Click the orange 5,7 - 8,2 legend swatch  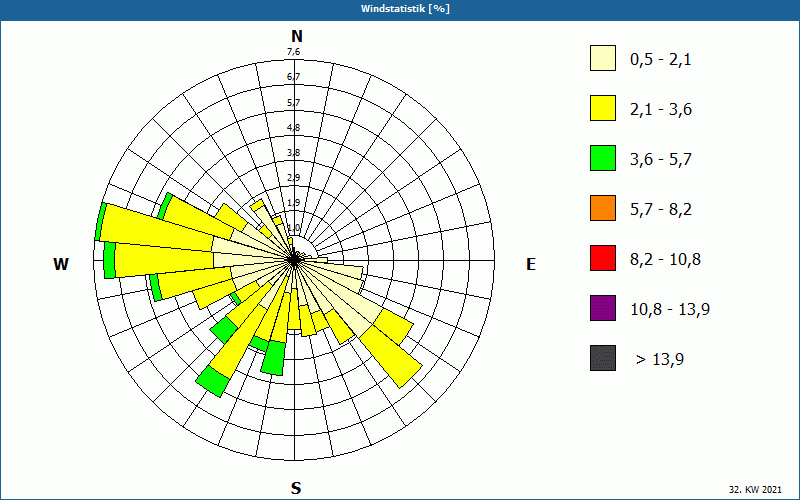(x=603, y=208)
